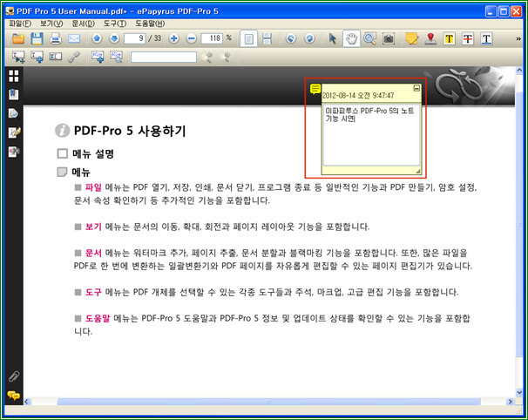Select the strikethrough text tool
The height and width of the screenshot is (420, 528).
coord(468,38)
